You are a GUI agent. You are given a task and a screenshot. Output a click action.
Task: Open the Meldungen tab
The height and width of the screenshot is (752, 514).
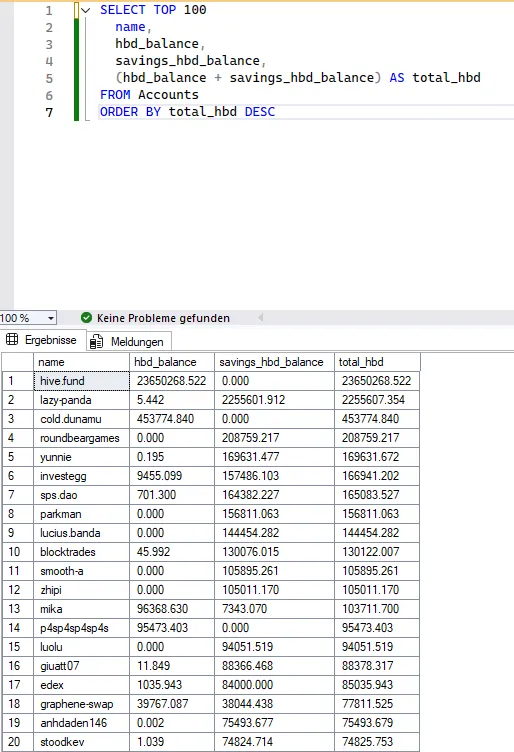point(129,341)
